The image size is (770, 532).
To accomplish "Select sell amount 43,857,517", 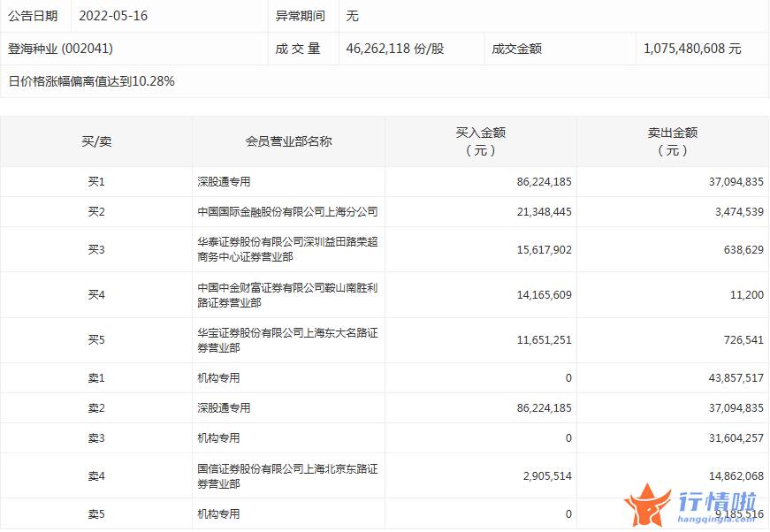I will tap(736, 378).
